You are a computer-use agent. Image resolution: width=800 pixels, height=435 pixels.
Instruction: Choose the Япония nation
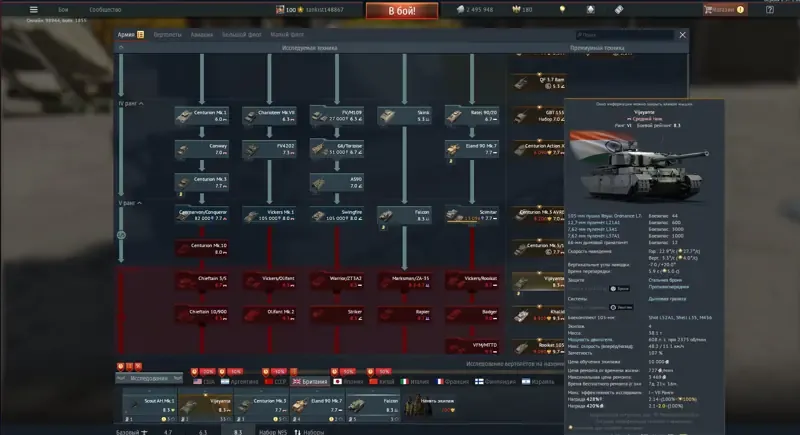click(348, 381)
